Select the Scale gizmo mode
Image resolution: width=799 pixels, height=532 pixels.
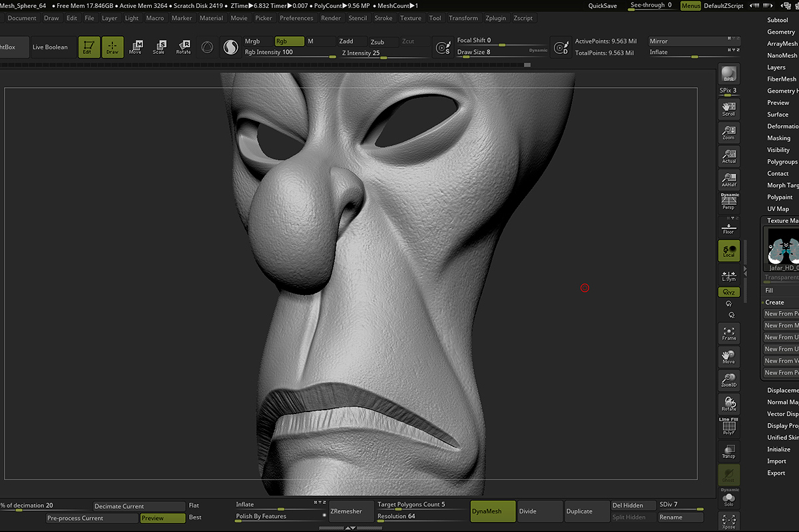pos(159,47)
